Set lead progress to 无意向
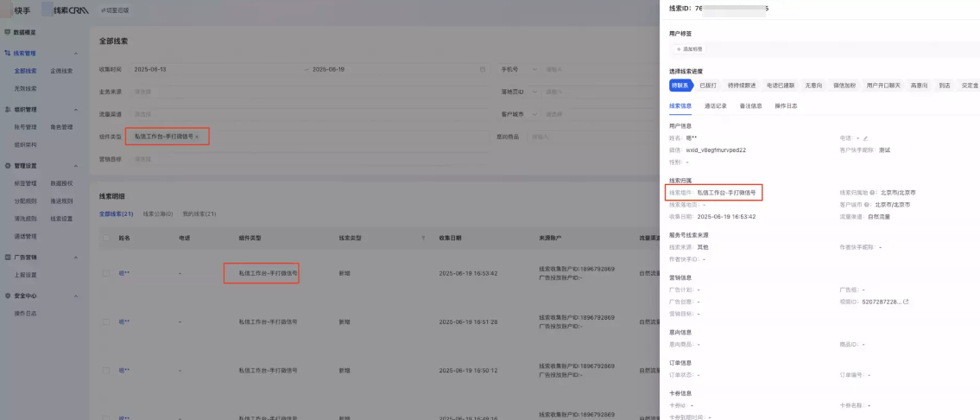Image resolution: width=980 pixels, height=420 pixels. (x=813, y=86)
